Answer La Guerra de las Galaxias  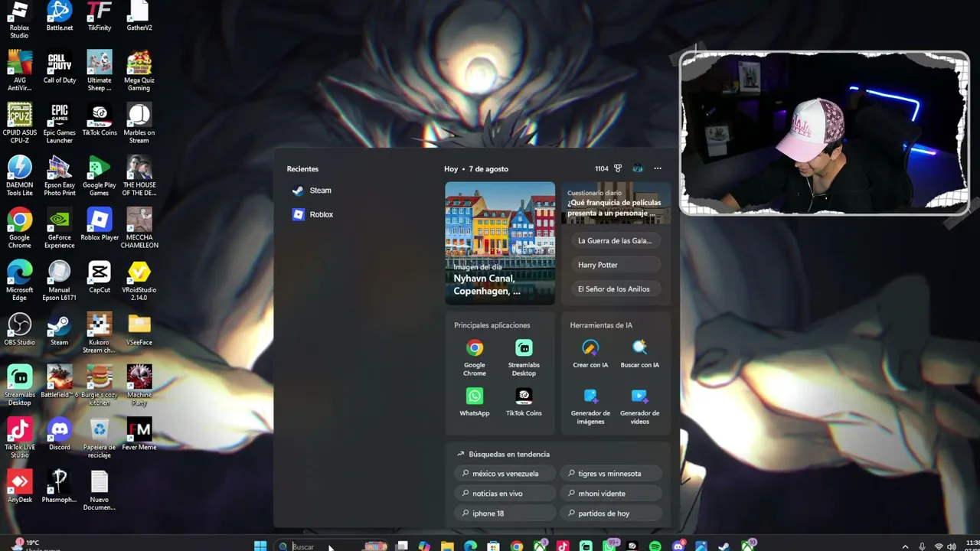615,240
